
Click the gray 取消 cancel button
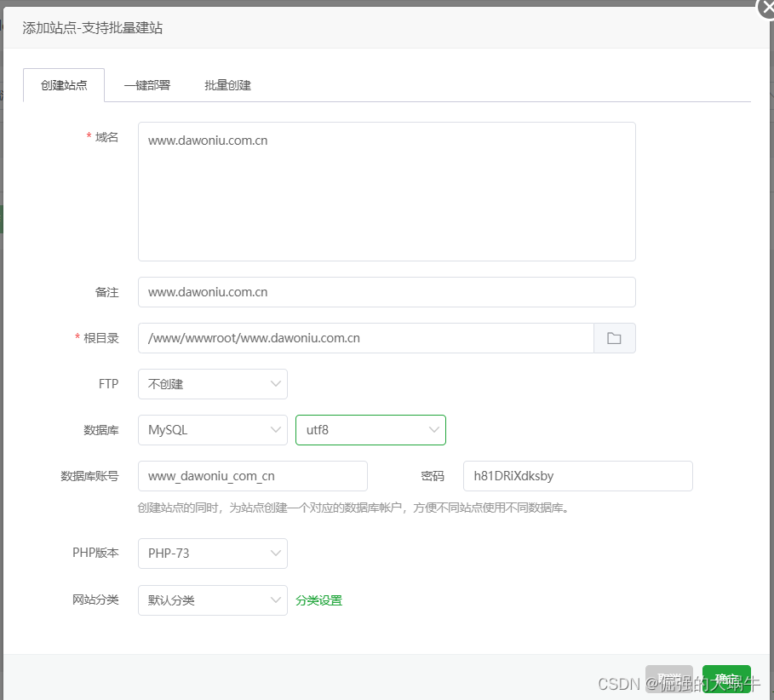tap(669, 679)
